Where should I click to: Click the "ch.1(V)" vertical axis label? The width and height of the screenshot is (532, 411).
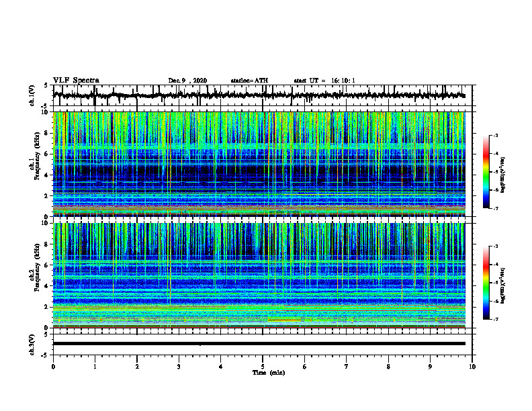tap(32, 95)
